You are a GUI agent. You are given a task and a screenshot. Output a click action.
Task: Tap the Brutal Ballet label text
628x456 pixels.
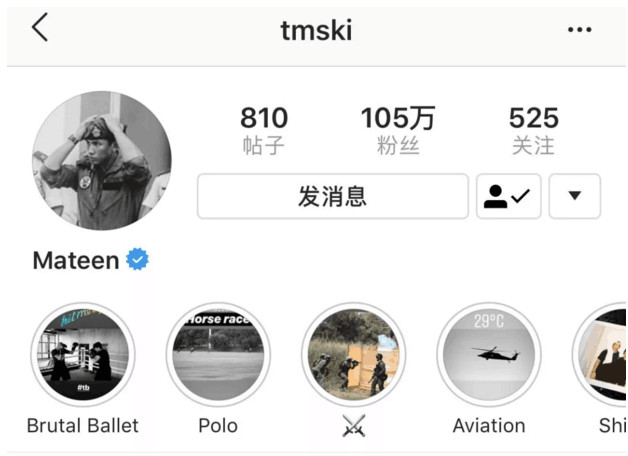pyautogui.click(x=83, y=425)
